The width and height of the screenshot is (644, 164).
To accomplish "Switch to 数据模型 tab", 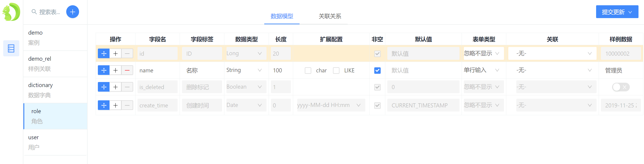I will 282,16.
